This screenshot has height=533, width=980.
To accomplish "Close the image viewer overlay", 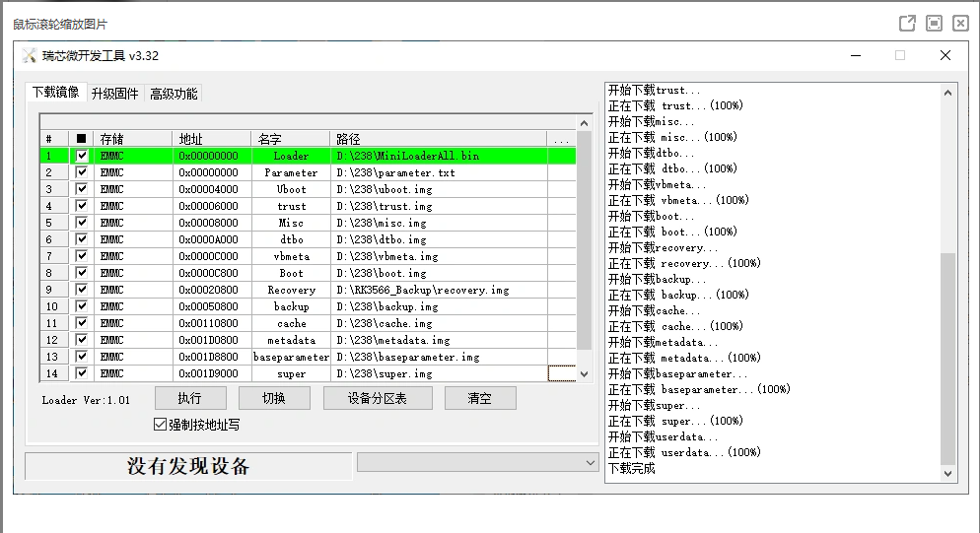I will tap(960, 24).
